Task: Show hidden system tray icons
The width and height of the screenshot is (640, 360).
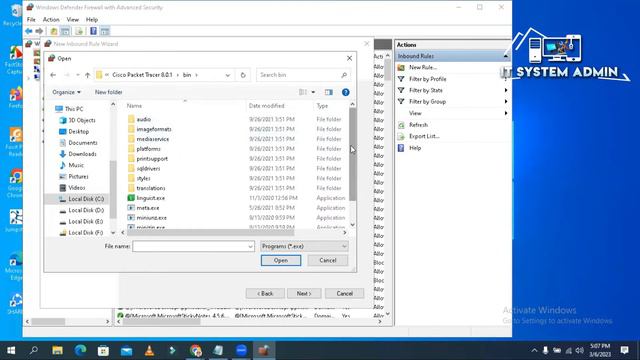Action: pos(534,350)
